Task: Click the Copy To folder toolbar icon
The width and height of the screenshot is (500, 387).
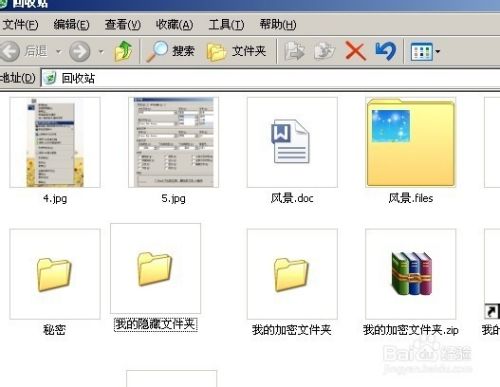Action: point(324,51)
